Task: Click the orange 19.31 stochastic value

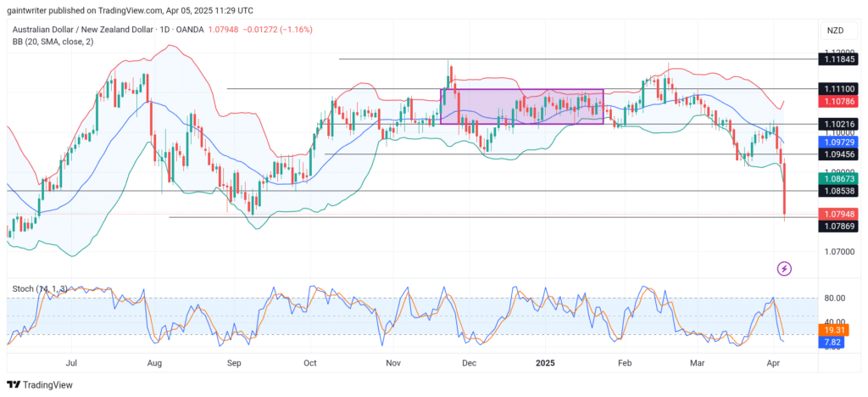Action: (834, 331)
